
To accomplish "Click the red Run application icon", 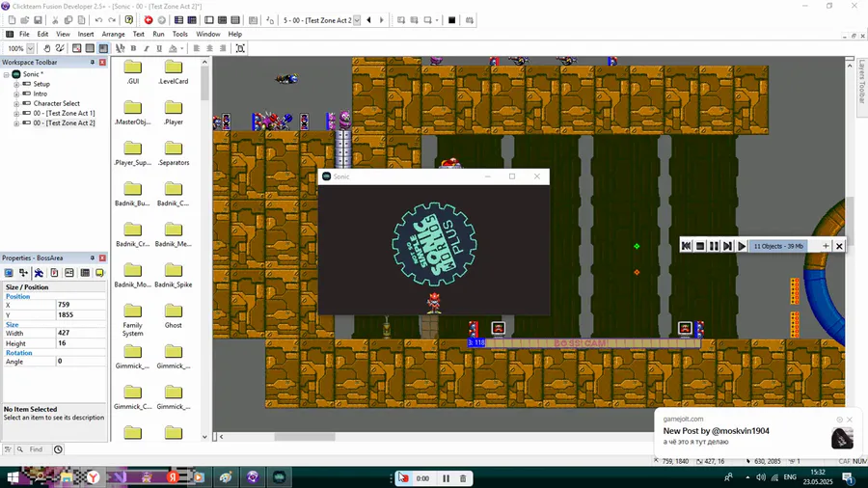I will coord(149,20).
